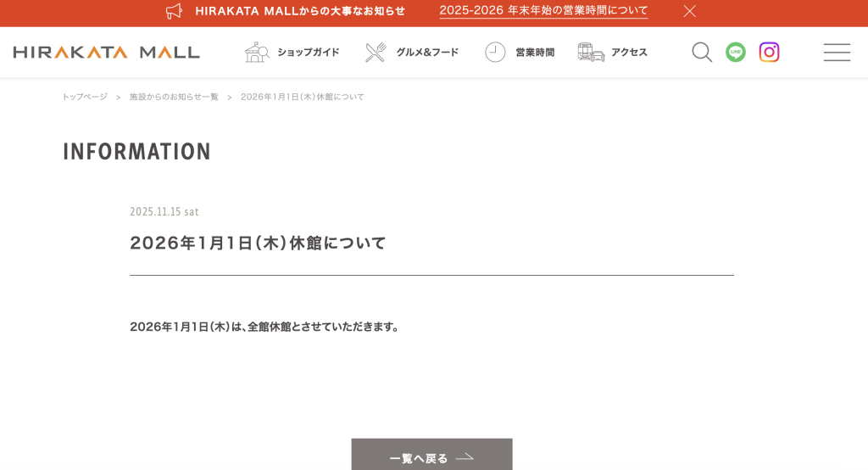Open アクセス menu item
Viewport: 868px width, 470px height.
(x=630, y=52)
